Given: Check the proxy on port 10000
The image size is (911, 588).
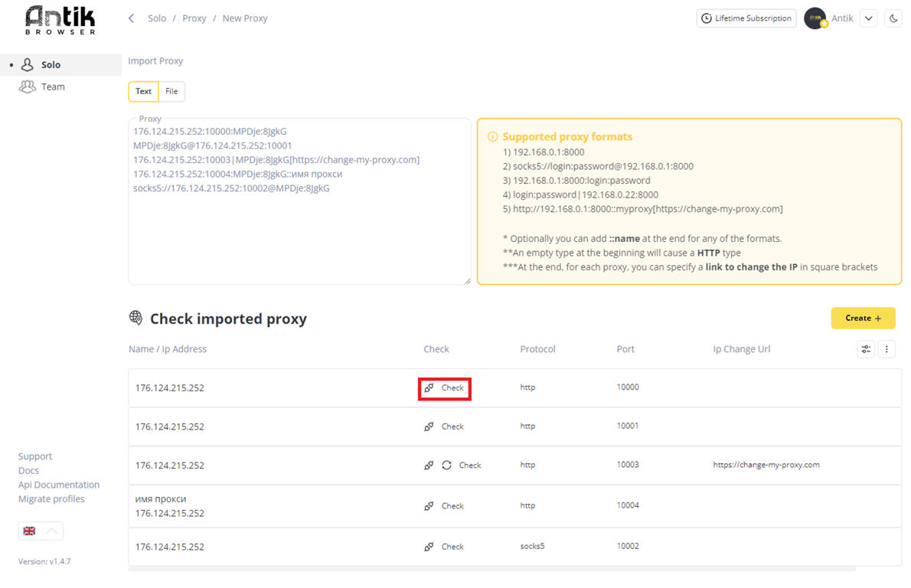Looking at the screenshot, I should pyautogui.click(x=452, y=388).
